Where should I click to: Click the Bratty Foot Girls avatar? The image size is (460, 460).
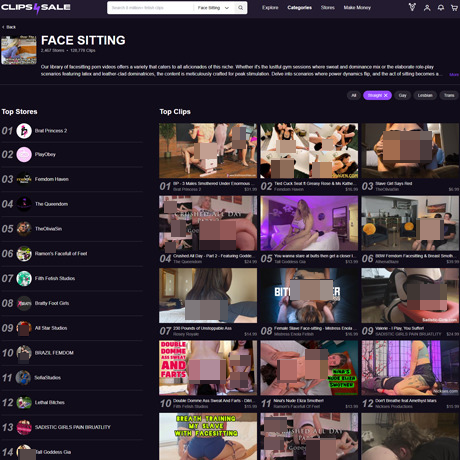(24, 303)
